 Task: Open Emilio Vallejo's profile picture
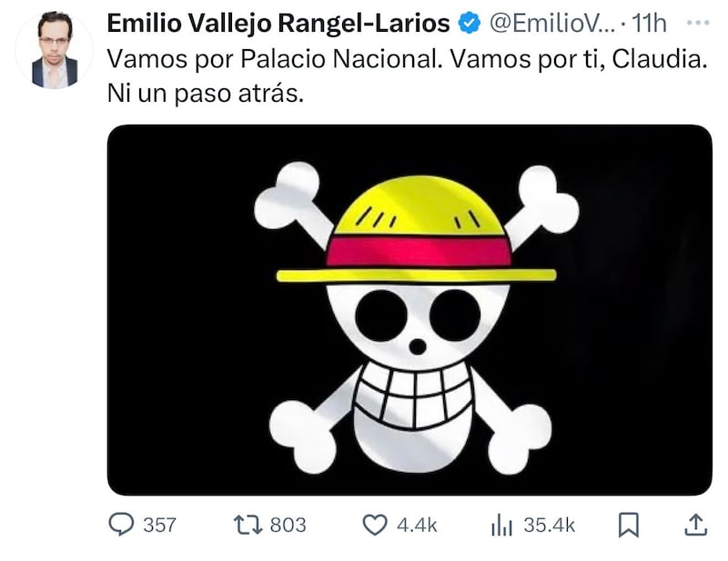point(55,50)
